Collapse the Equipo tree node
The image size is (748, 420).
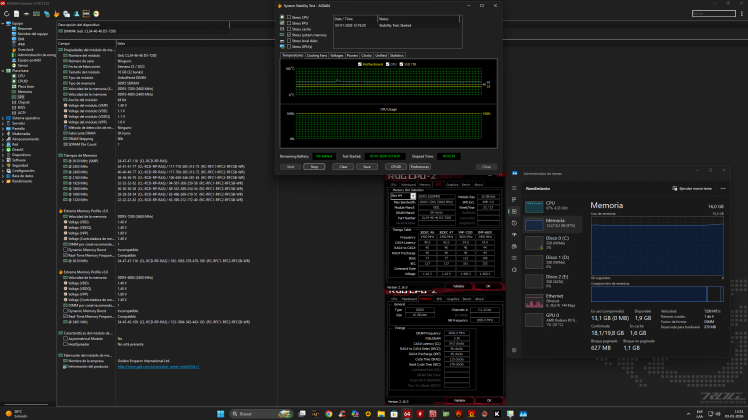[x=5, y=23]
